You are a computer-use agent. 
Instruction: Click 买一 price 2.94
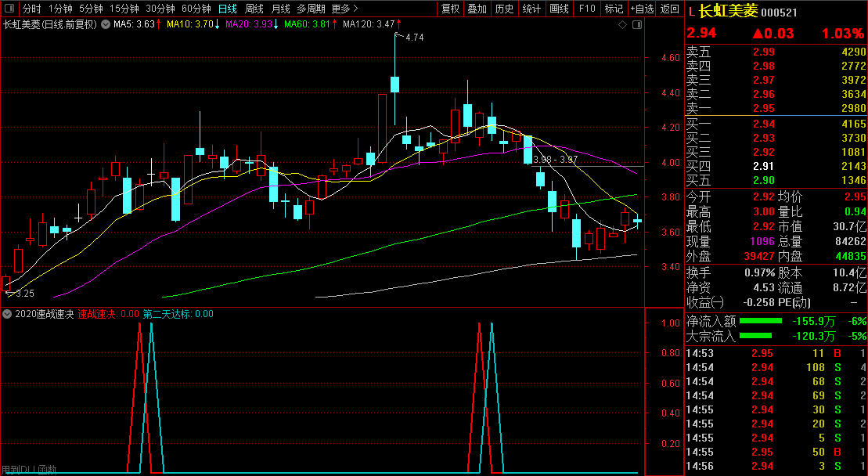(763, 124)
